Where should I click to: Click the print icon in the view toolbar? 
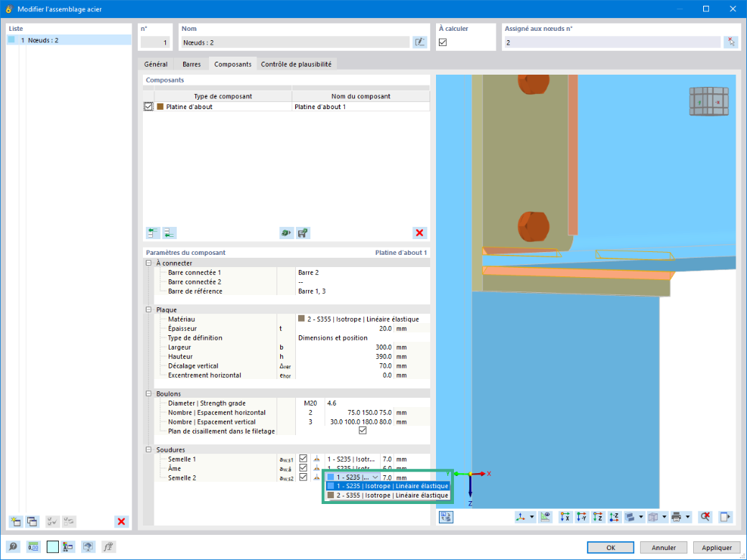point(676,517)
